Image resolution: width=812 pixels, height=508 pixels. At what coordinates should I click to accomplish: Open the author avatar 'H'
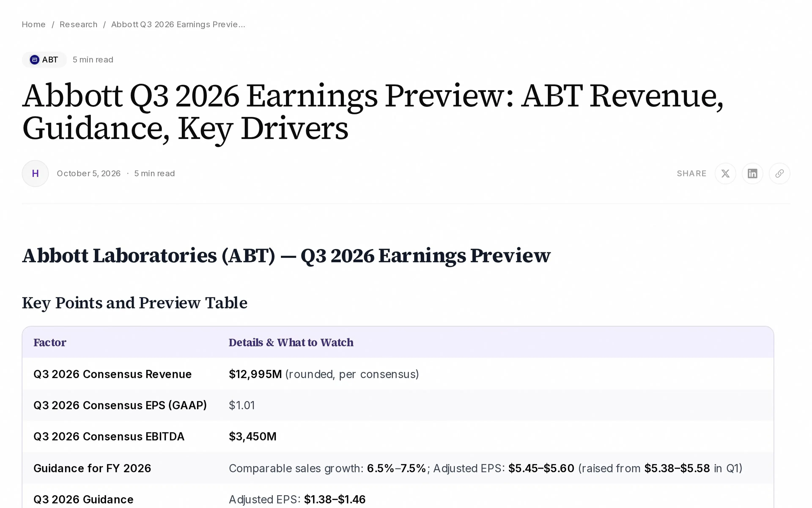[35, 173]
